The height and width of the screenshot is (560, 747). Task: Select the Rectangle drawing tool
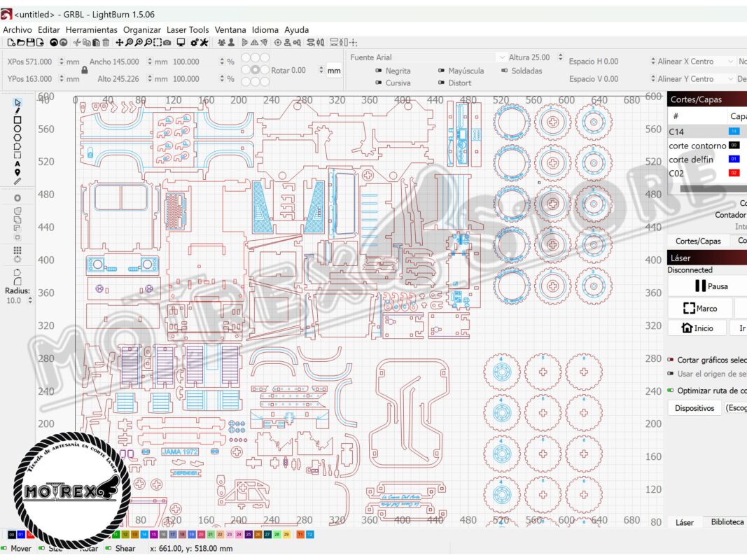pyautogui.click(x=18, y=120)
